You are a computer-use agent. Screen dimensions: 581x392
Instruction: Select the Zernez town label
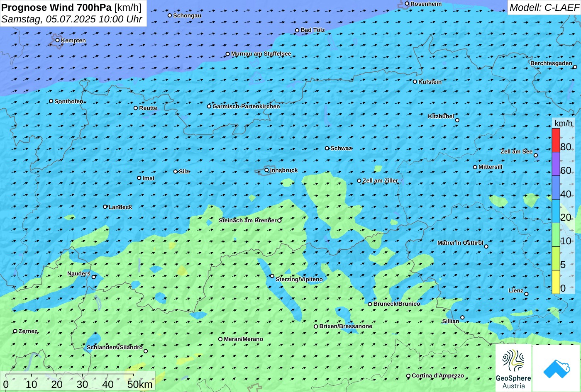28,331
